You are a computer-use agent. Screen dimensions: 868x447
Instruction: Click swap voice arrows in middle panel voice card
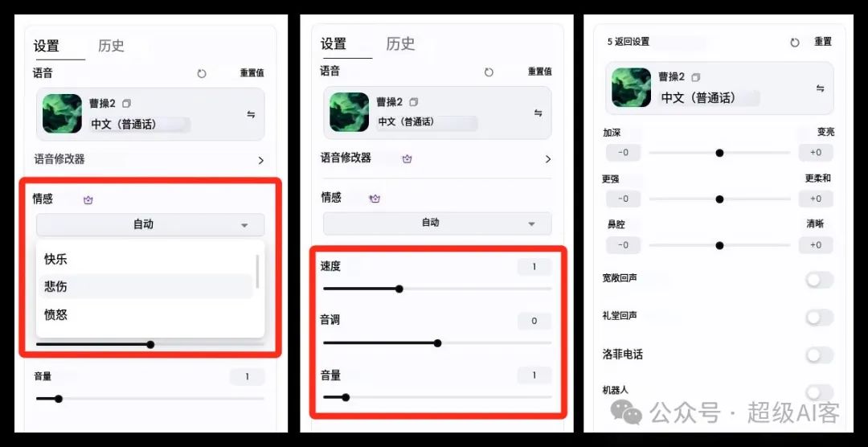point(538,113)
